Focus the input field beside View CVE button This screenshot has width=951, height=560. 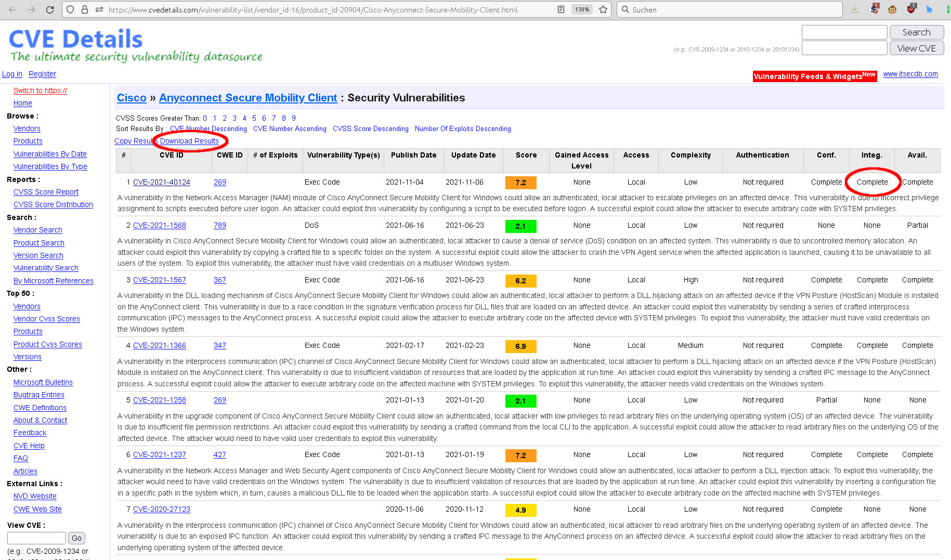pyautogui.click(x=844, y=48)
